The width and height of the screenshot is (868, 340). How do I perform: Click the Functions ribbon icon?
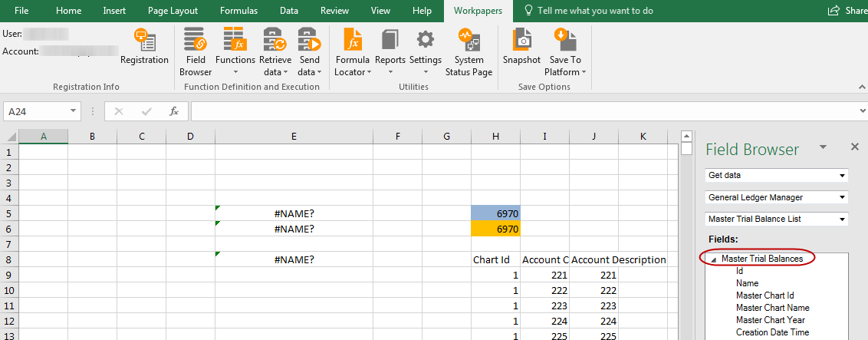[235, 41]
